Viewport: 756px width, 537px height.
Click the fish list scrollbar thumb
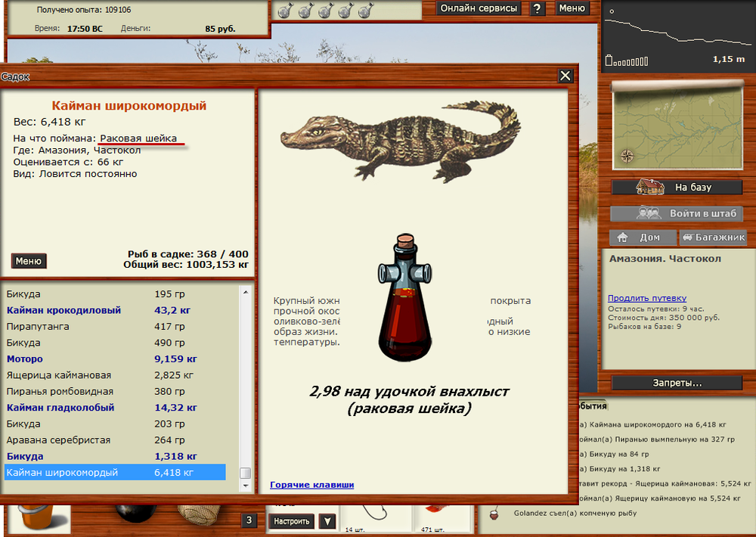pyautogui.click(x=245, y=473)
